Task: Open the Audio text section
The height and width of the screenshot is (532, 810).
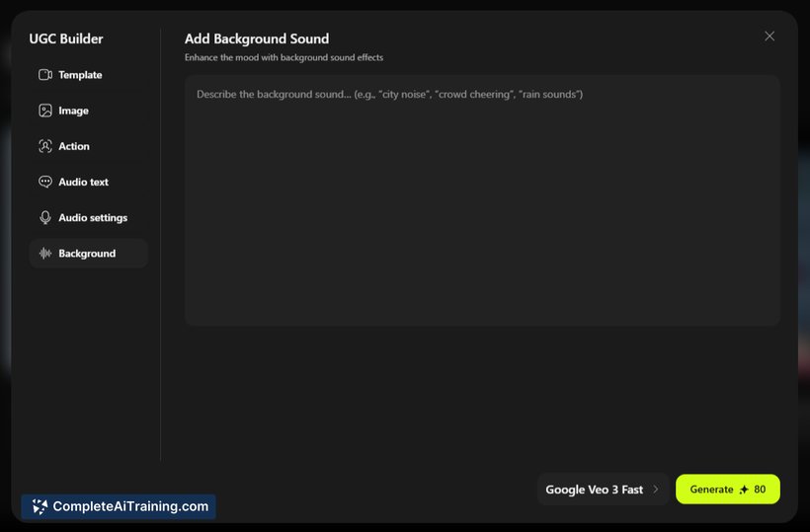Action: (89, 182)
